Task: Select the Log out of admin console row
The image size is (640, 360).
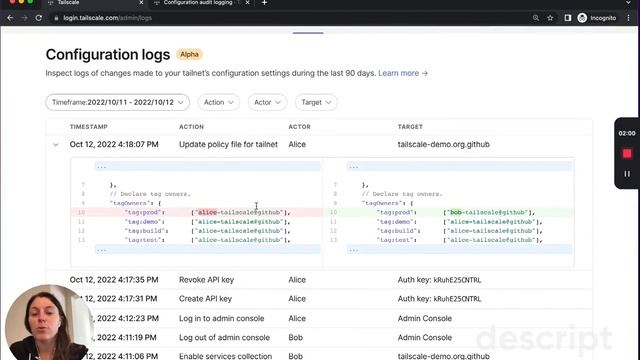Action: click(319, 338)
